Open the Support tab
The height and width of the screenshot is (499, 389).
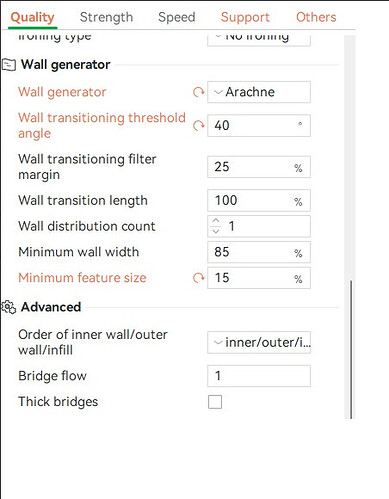(x=245, y=17)
